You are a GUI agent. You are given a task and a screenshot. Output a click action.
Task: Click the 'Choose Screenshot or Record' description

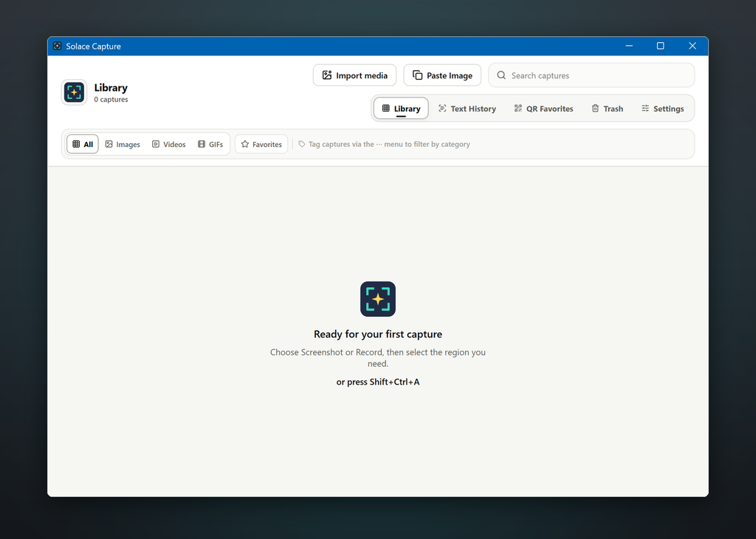coord(378,357)
